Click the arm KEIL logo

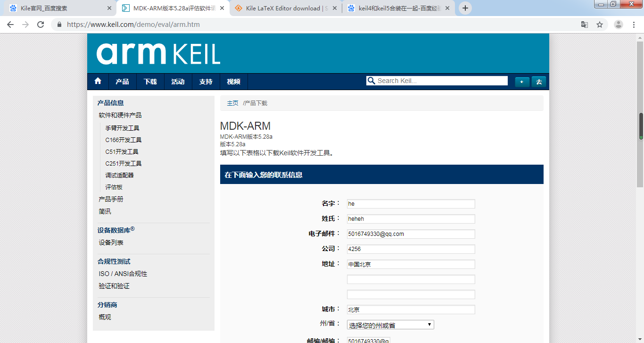pyautogui.click(x=158, y=53)
